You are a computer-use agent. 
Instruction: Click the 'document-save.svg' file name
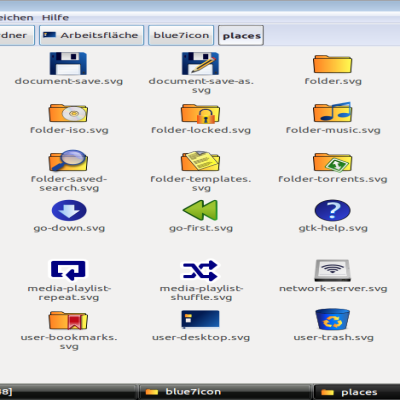click(x=69, y=81)
